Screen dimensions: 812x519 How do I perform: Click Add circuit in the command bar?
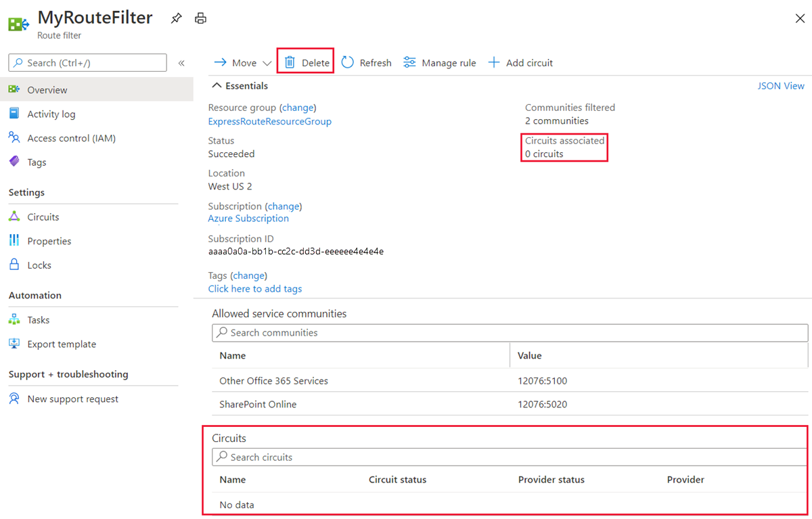click(520, 62)
